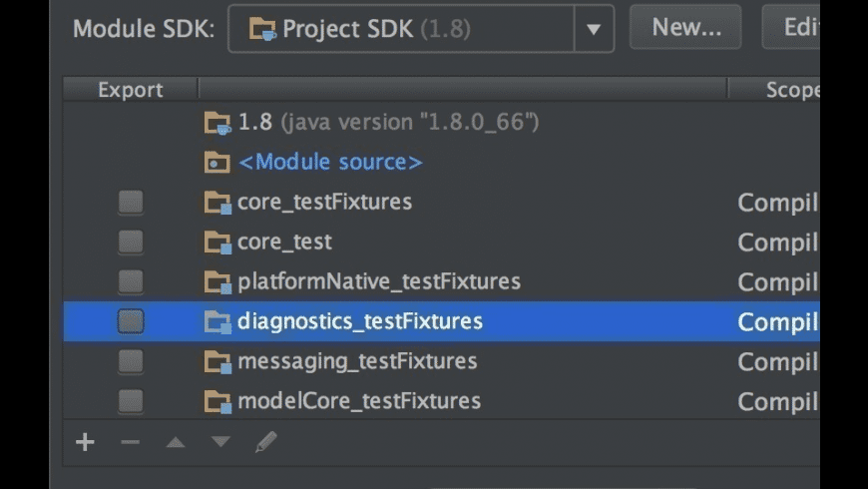
Task: Open the Module SDK dropdown arrow
Action: (594, 29)
